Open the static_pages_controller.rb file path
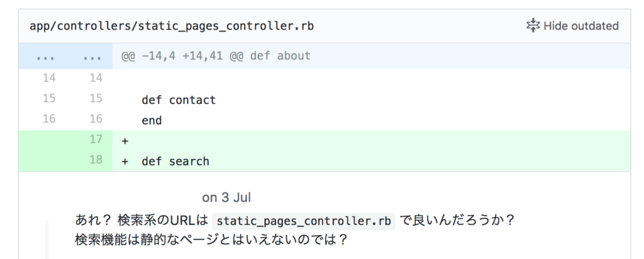644x259 pixels. (x=172, y=26)
